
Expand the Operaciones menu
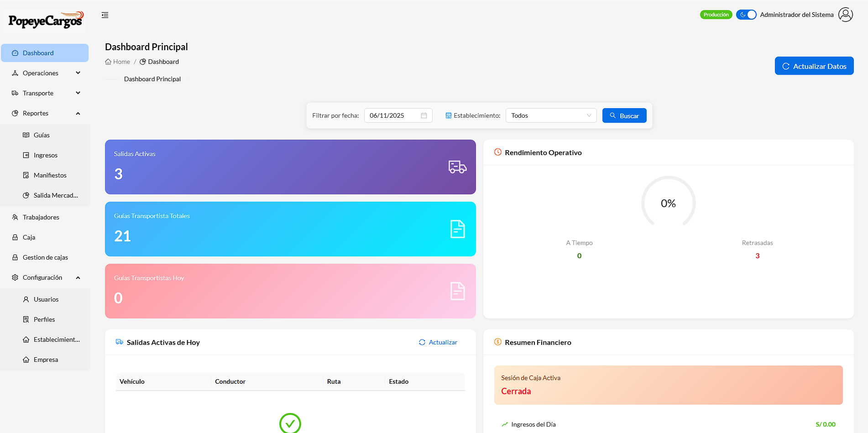(45, 73)
